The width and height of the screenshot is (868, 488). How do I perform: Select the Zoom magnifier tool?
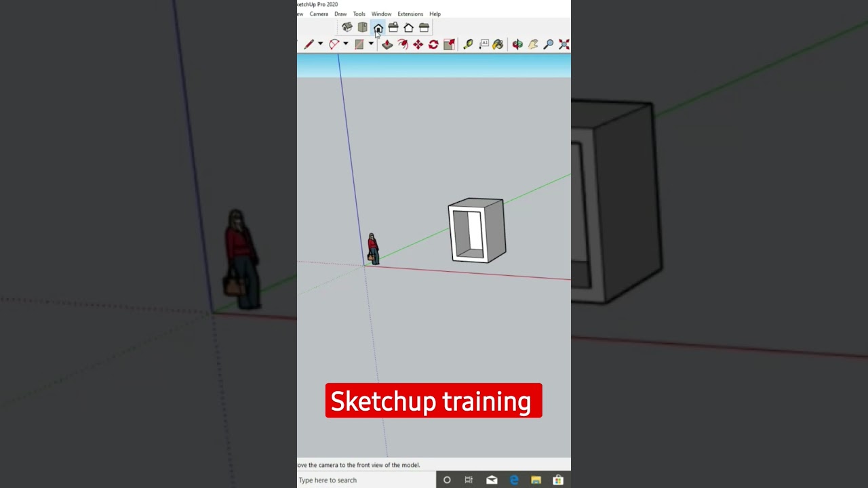click(549, 44)
